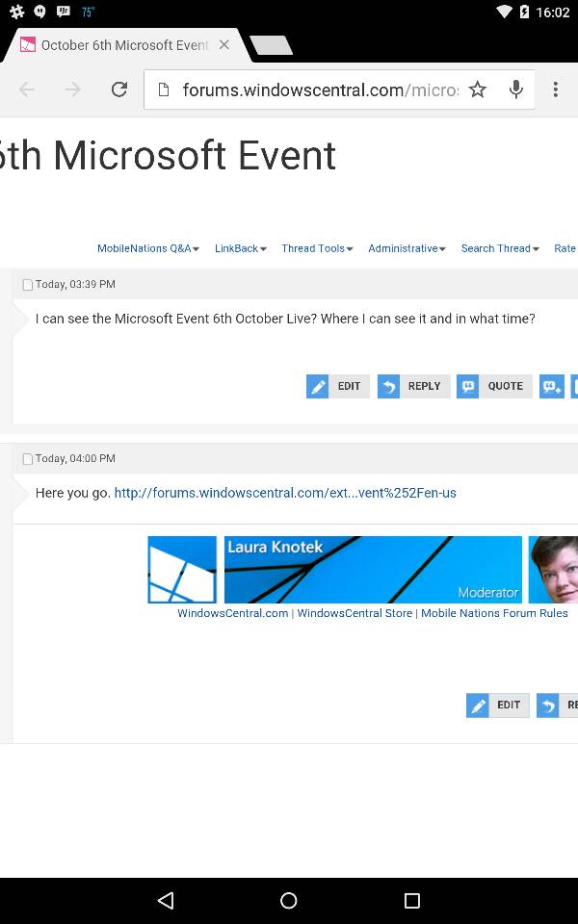
Task: Tap the Android Recents square button
Action: (x=411, y=901)
